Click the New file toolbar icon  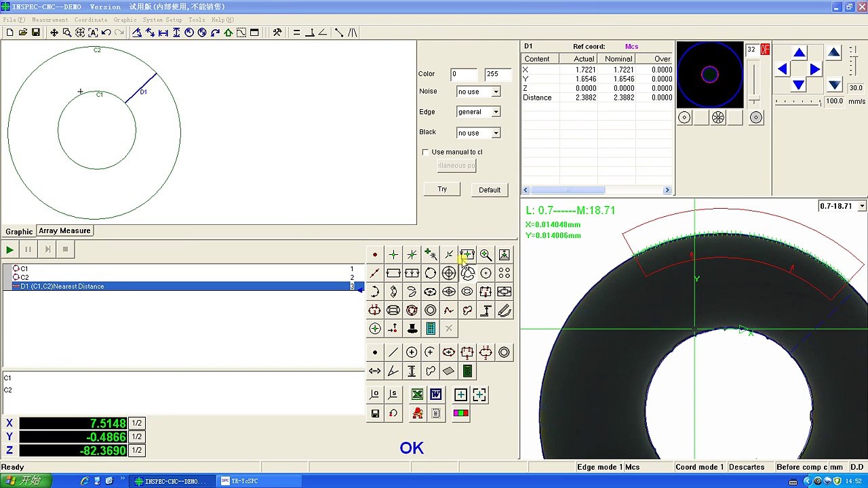pos(10,33)
